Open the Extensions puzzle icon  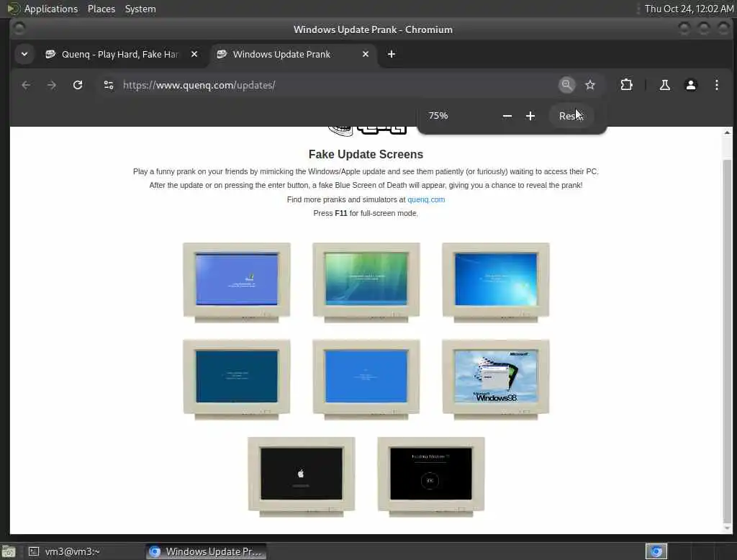coord(627,85)
